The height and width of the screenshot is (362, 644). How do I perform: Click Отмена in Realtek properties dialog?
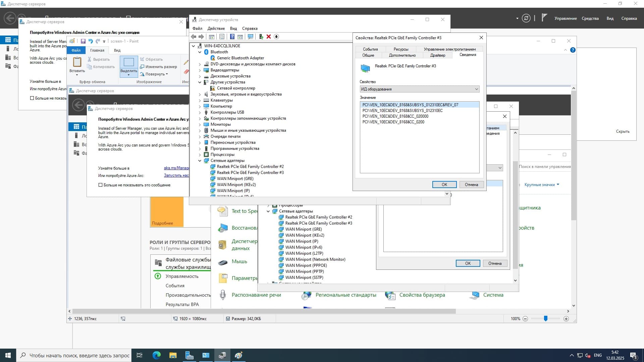[471, 185]
